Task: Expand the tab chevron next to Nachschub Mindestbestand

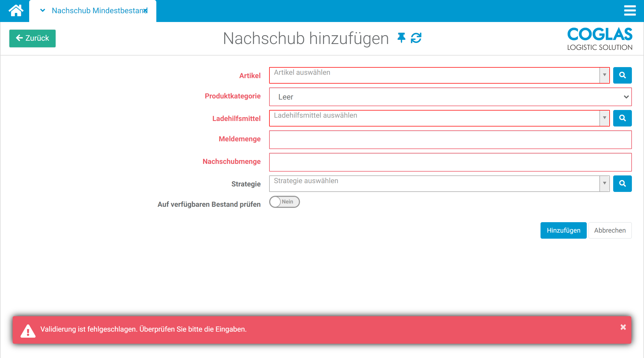Action: coord(42,10)
